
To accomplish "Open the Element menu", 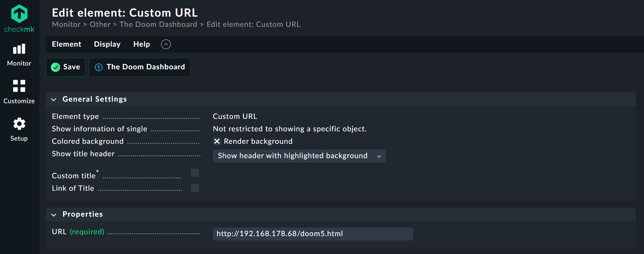I will [x=67, y=44].
